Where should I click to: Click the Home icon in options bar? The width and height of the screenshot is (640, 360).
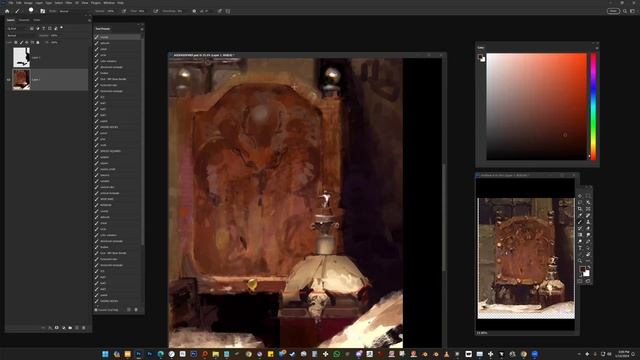7,11
